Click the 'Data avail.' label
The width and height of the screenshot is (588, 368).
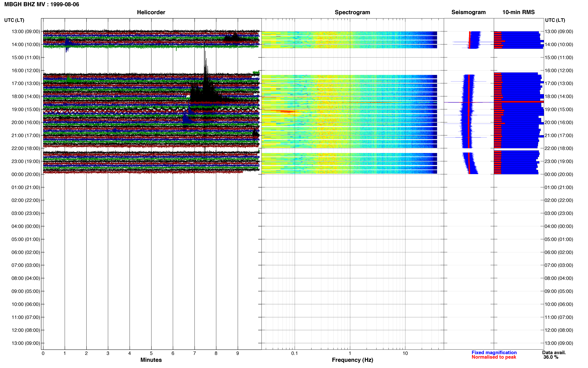[x=554, y=352]
